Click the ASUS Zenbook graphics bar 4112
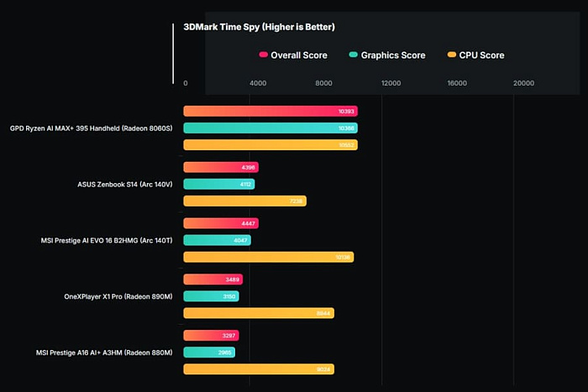The height and width of the screenshot is (392, 588). point(219,184)
